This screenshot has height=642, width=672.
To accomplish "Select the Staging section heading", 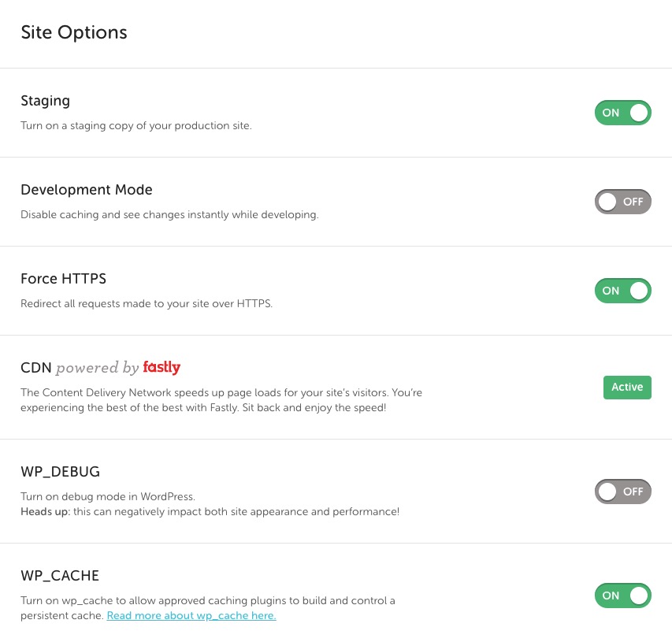I will (x=45, y=101).
